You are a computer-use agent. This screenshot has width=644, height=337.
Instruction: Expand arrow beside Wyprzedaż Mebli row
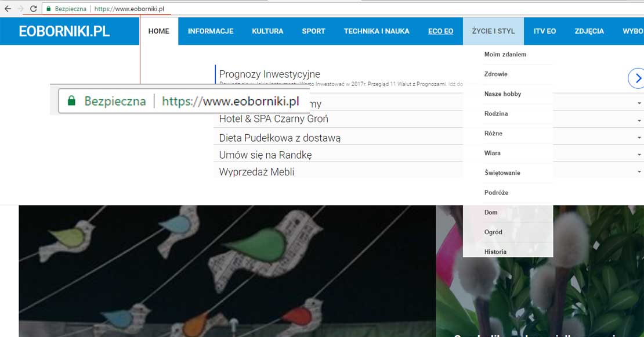[x=639, y=171]
